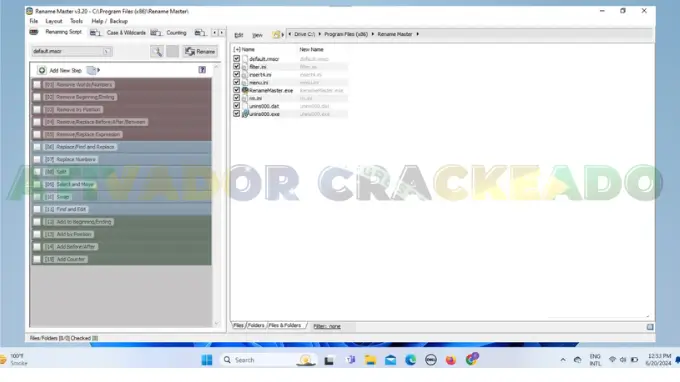This screenshot has height=382, width=680.
Task: Switch to the Folders tab
Action: [x=256, y=325]
